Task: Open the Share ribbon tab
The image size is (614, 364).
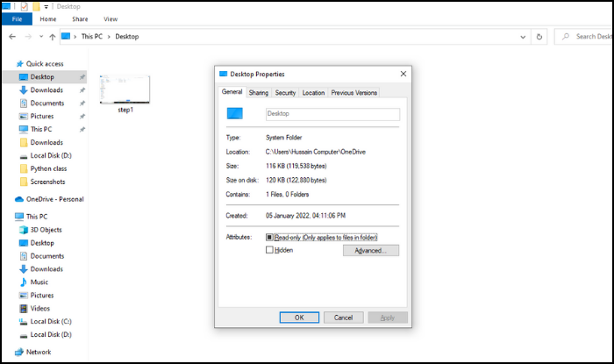Action: pos(80,19)
